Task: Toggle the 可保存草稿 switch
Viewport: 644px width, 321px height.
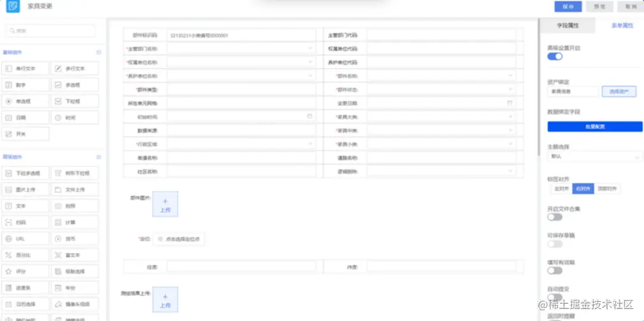Action: click(x=555, y=243)
